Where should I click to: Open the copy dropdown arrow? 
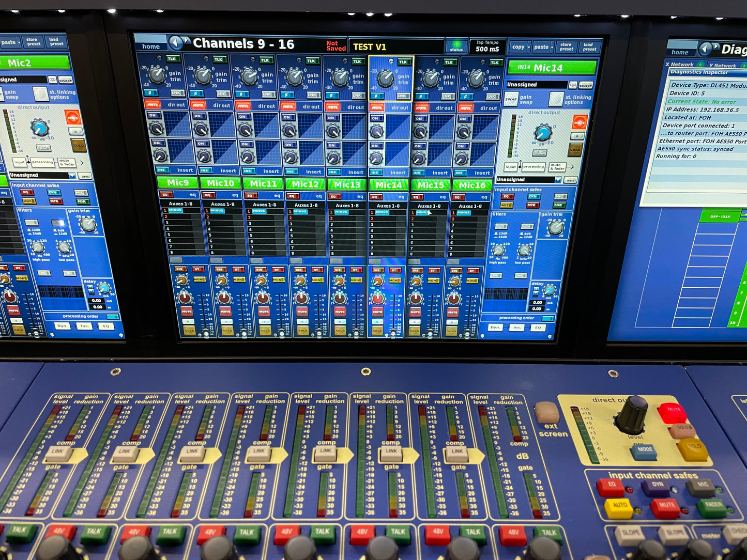[x=528, y=47]
